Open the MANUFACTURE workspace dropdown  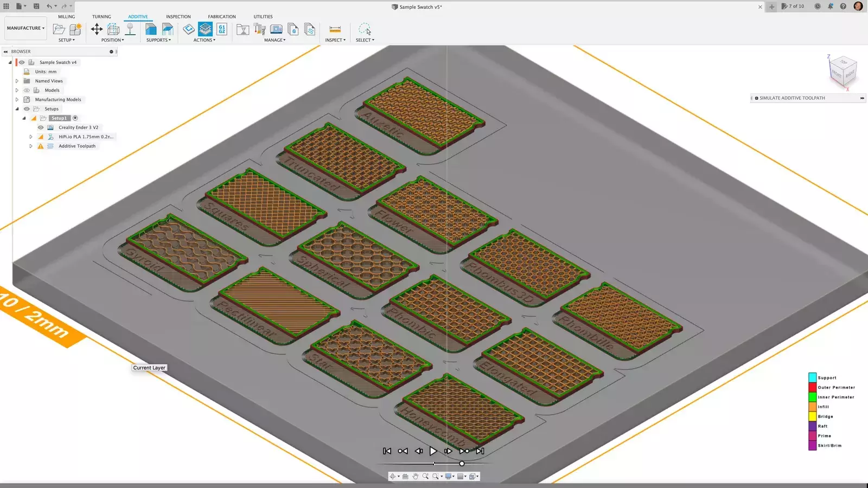click(x=25, y=28)
